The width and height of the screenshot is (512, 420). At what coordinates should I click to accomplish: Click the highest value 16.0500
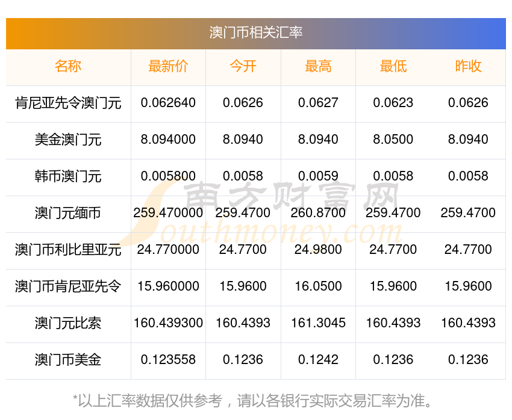pyautogui.click(x=318, y=286)
